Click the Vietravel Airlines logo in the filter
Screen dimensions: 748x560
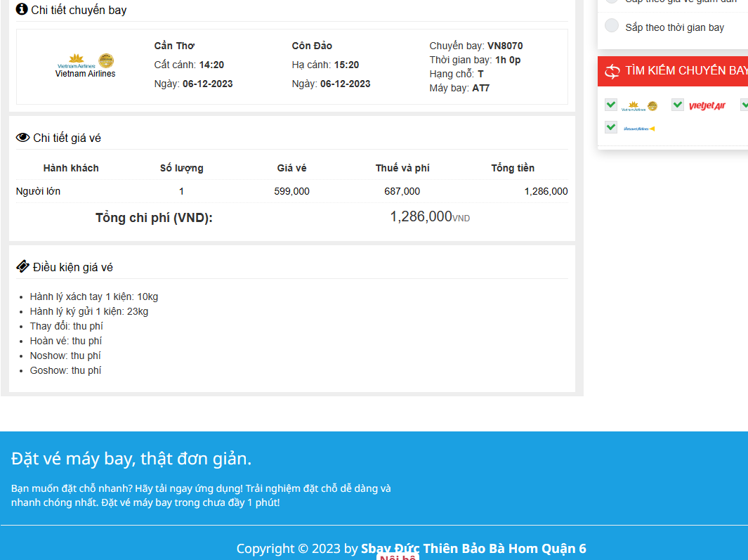[639, 129]
